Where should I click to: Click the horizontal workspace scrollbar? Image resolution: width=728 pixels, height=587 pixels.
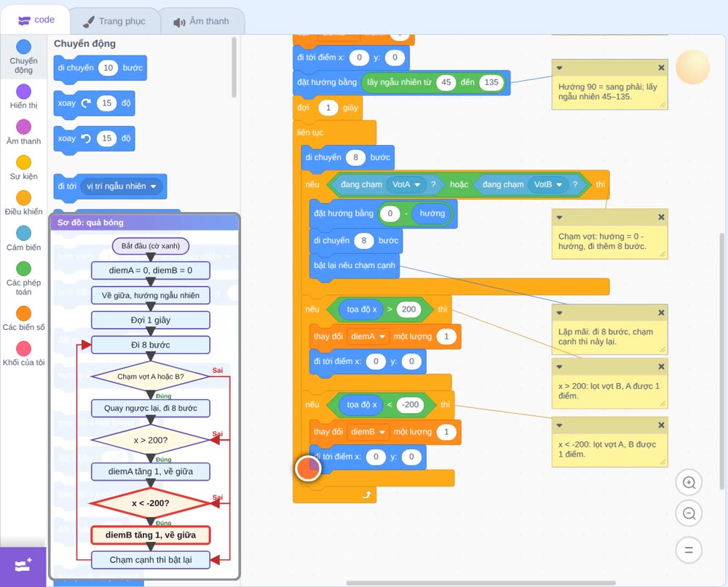click(x=480, y=583)
